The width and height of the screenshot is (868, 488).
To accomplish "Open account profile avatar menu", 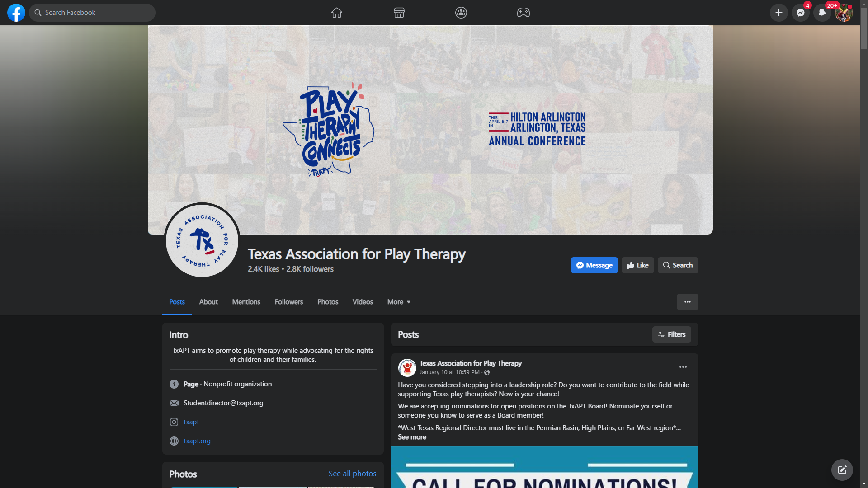I will (844, 13).
